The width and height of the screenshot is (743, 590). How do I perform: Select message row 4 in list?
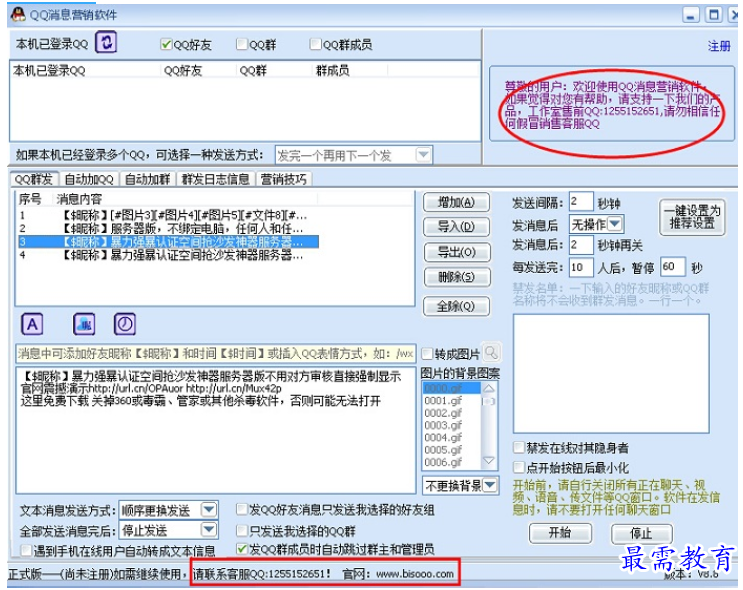(168, 255)
